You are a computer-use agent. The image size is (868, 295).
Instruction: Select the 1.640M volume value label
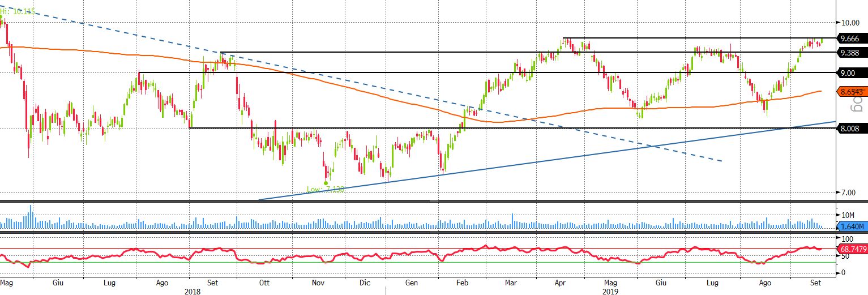coord(851,226)
